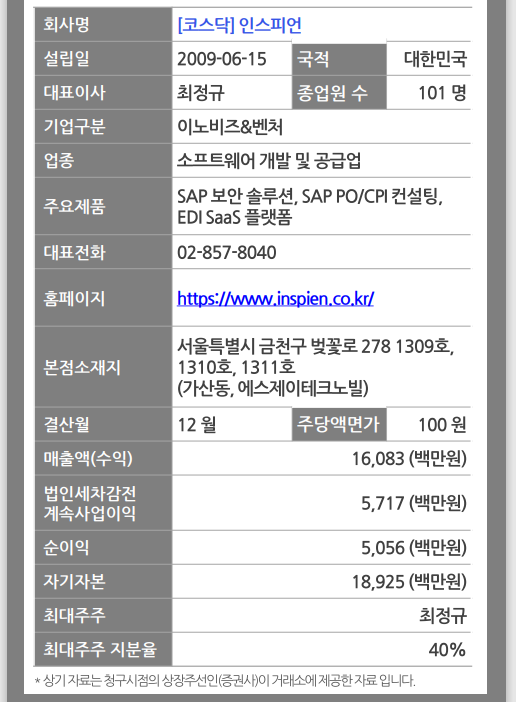Select the 종업원 수 label cell
This screenshot has width=516, height=702.
(339, 93)
